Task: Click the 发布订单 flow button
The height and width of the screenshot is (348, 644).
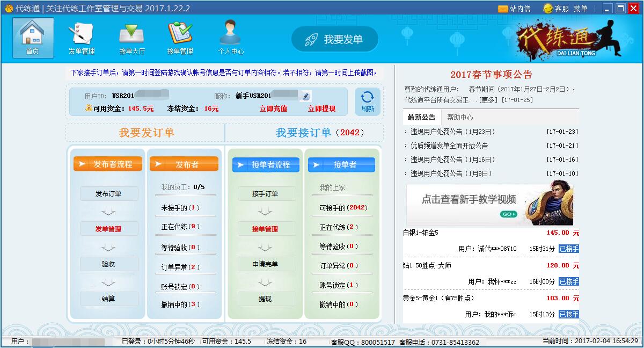Action: [x=108, y=194]
